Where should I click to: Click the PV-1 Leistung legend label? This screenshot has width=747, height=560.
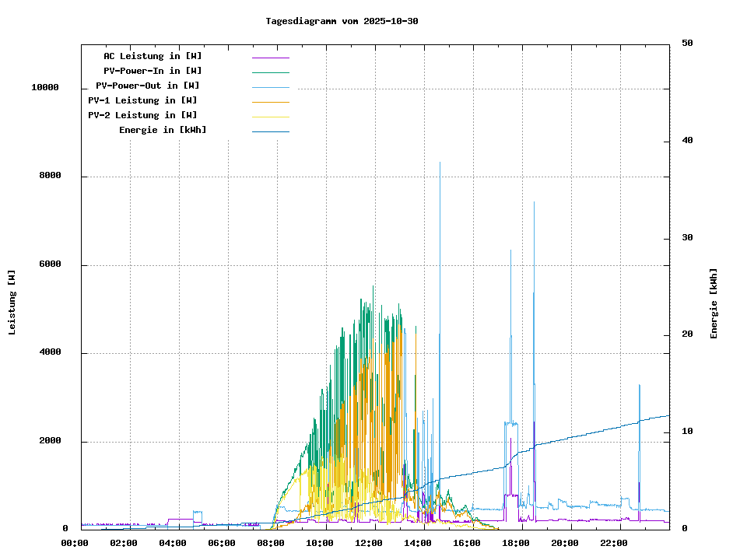pyautogui.click(x=142, y=100)
